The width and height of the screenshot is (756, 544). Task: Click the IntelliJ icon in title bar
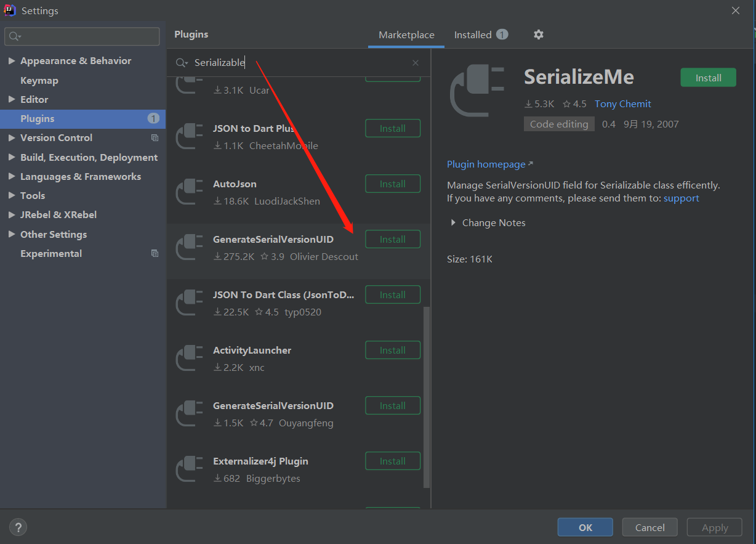(10, 10)
